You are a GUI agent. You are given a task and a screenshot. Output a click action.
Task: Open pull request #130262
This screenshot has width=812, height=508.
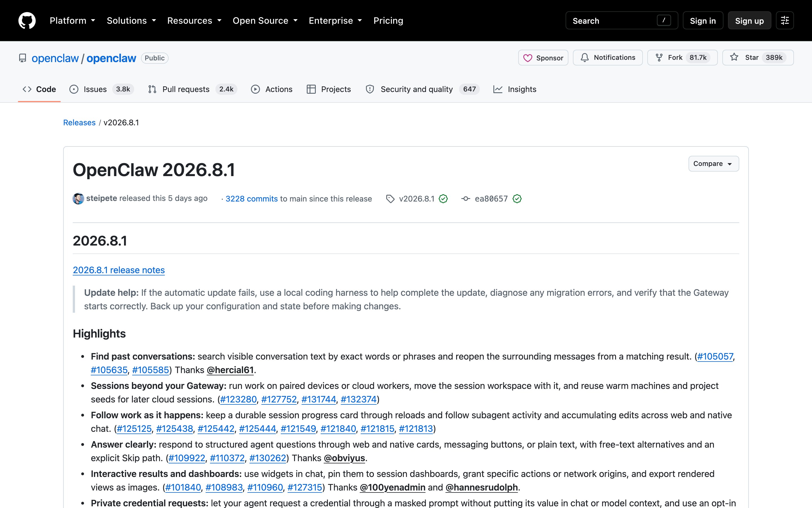pyautogui.click(x=267, y=458)
